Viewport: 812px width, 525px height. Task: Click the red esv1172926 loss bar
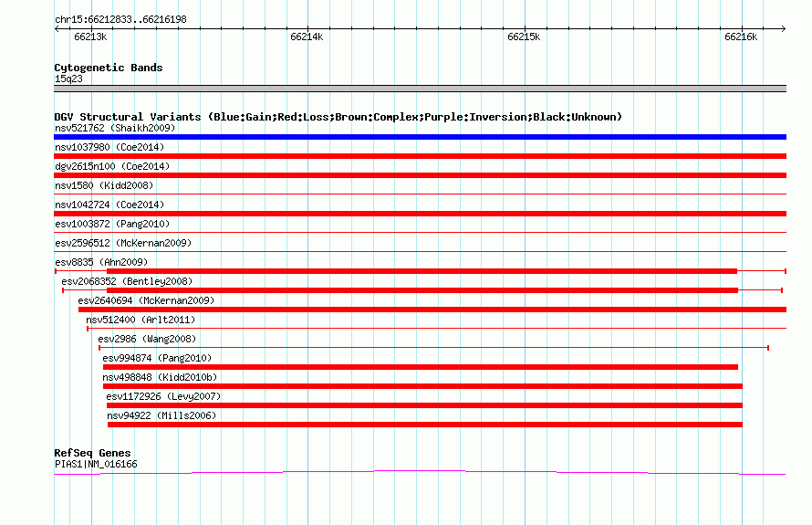pyautogui.click(x=424, y=405)
